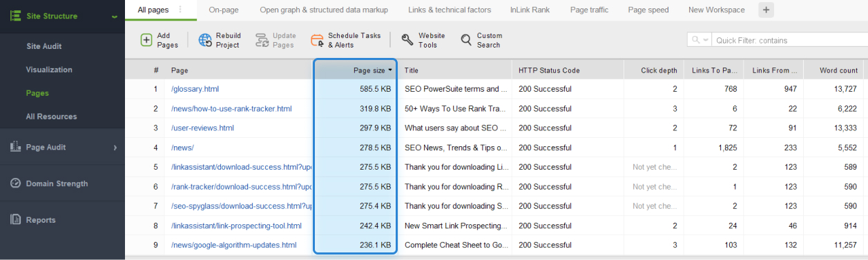Click the Custom Search magnifier icon
This screenshot has height=260, width=868.
[x=466, y=40]
